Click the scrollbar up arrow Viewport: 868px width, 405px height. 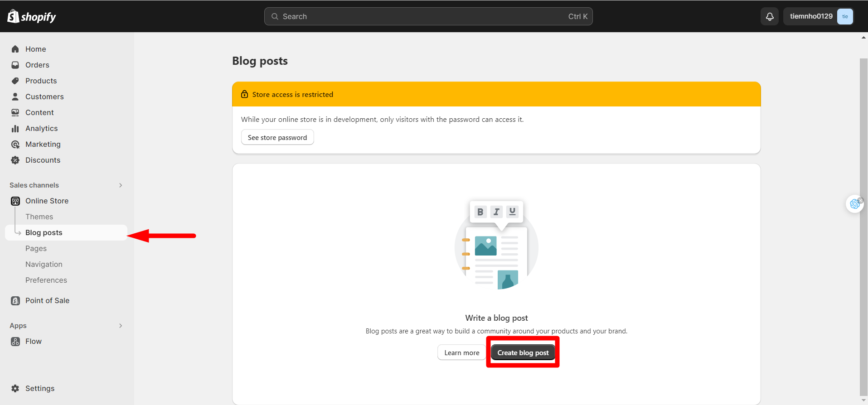coord(863,38)
